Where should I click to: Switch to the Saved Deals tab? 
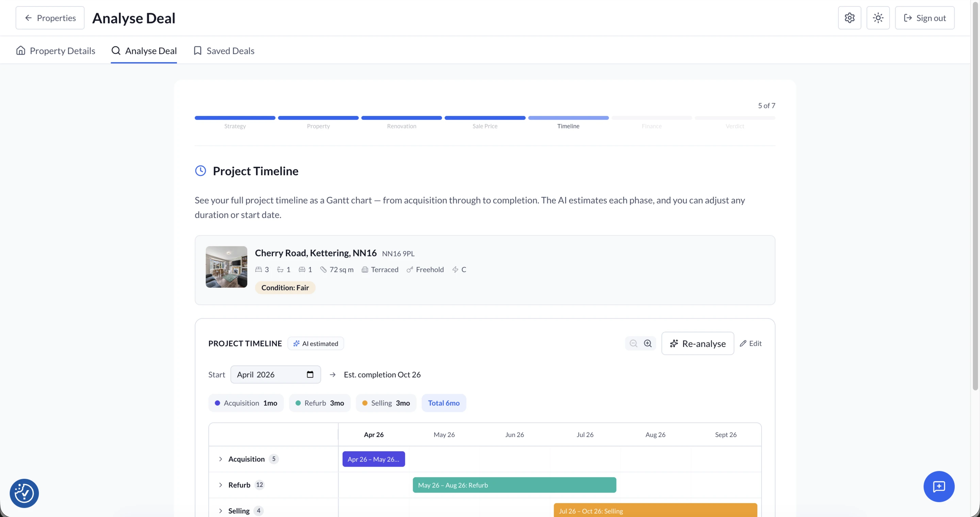pos(224,51)
